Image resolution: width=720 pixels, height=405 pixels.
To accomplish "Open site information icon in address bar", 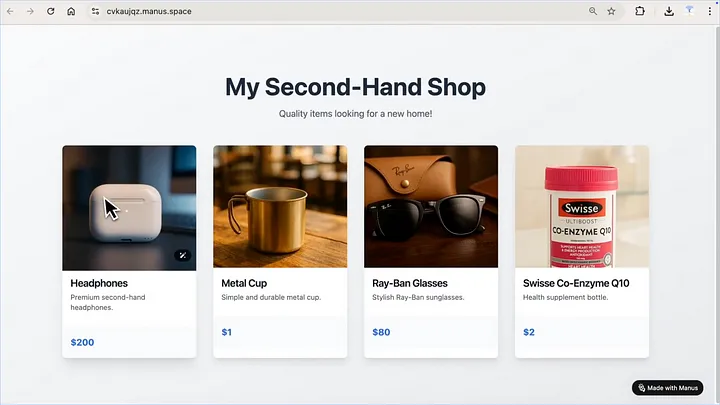I will (95, 11).
